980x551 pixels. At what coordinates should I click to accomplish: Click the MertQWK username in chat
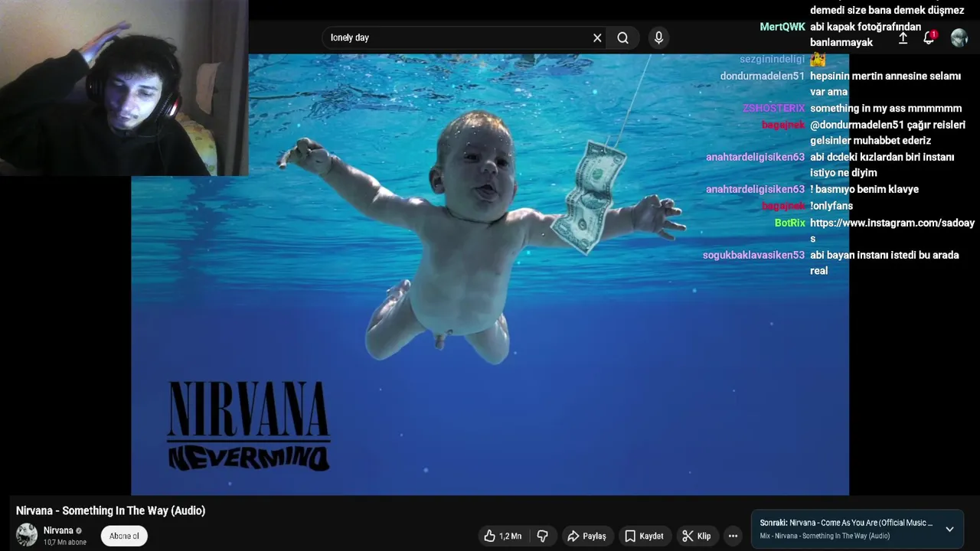[x=782, y=27]
